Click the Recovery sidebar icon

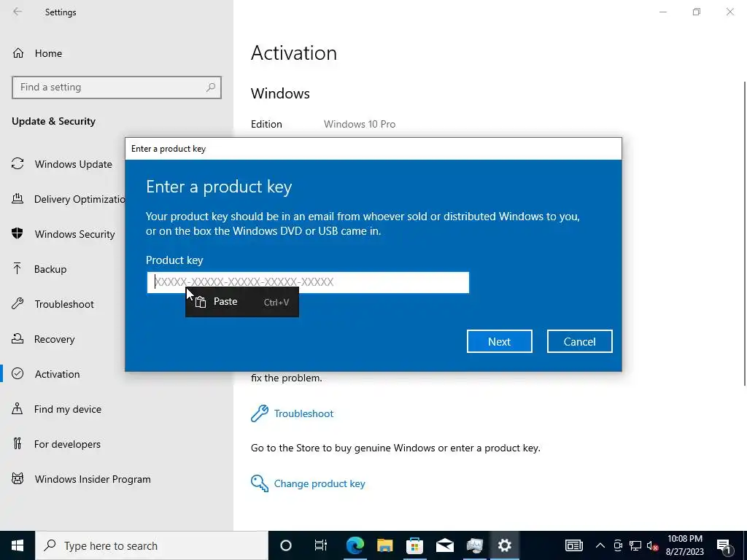[18, 338]
